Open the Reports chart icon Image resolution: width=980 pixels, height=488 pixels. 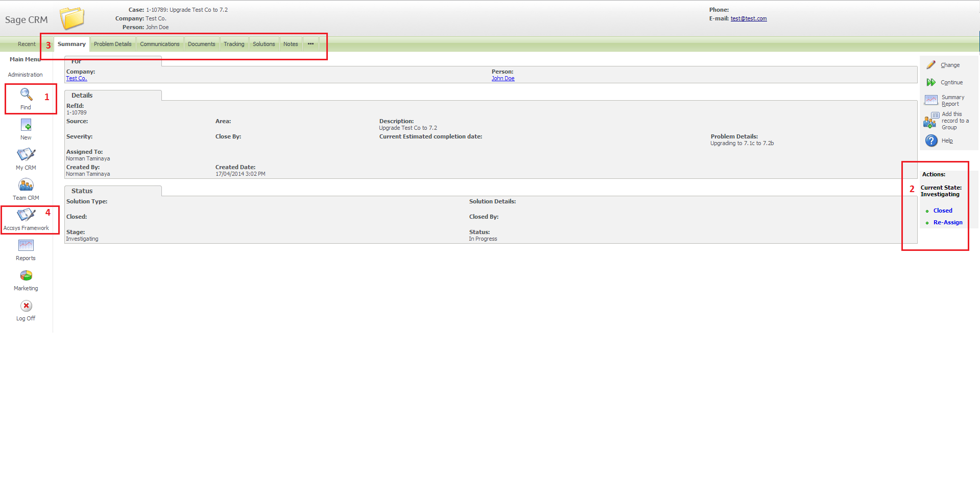click(x=26, y=245)
